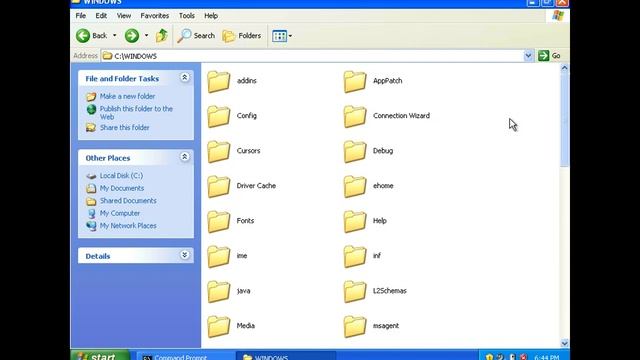Viewport: 640px width, 360px height.
Task: Select the java folder icon
Action: coord(219,291)
